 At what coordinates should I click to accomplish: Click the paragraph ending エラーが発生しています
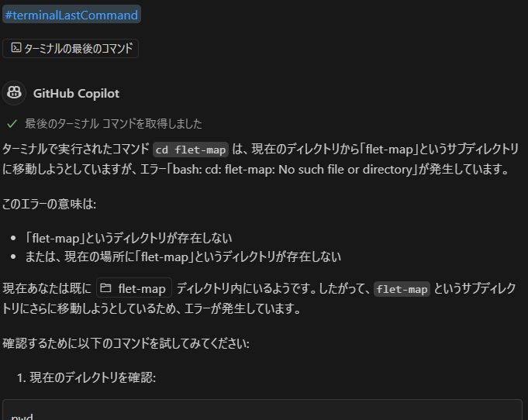[259, 298]
